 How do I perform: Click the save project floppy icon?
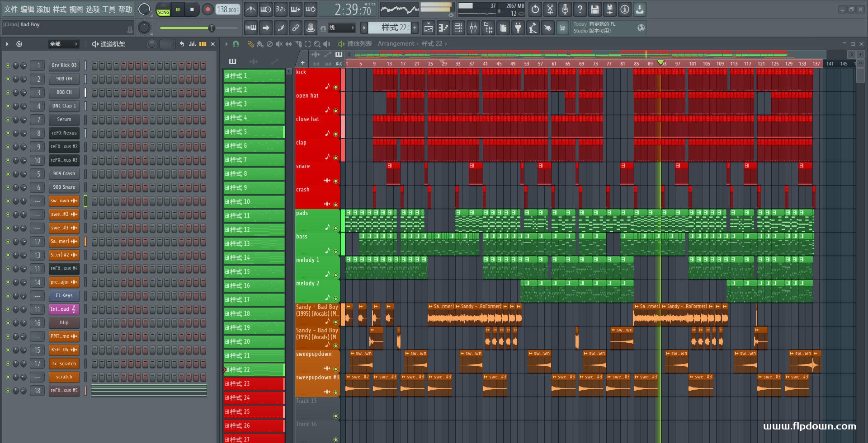[x=595, y=9]
